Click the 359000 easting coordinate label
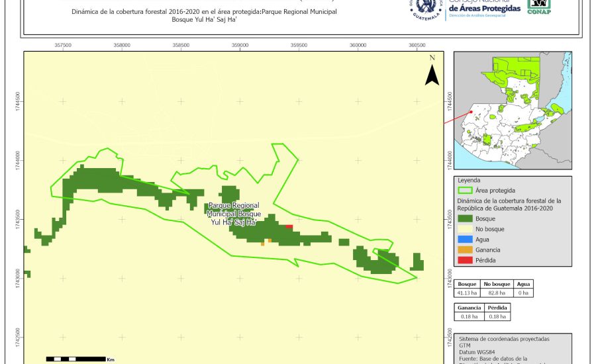The image size is (596, 364). pyautogui.click(x=240, y=45)
